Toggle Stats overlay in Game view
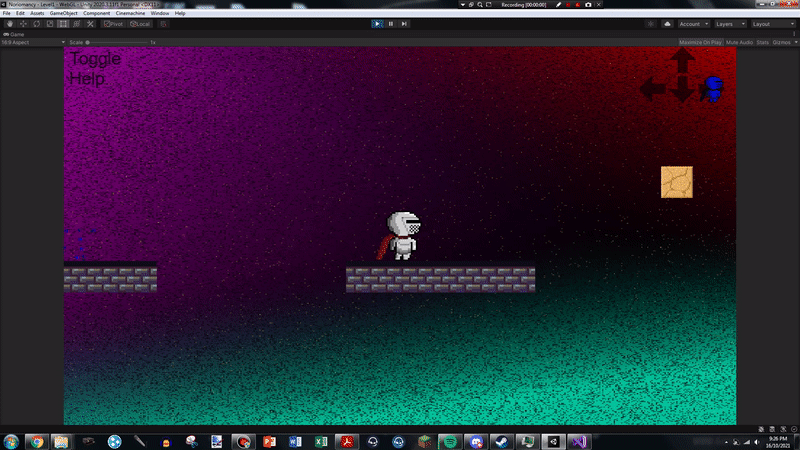The width and height of the screenshot is (800, 450). coord(763,42)
